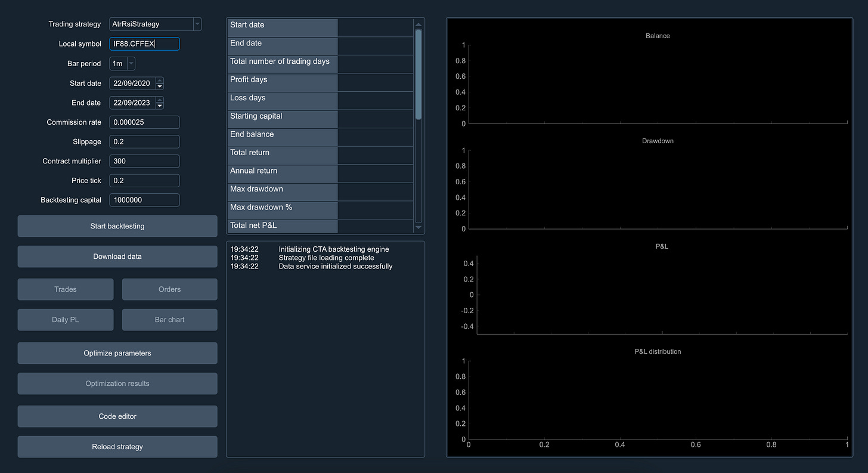Click Reload strategy
The width and height of the screenshot is (868, 473).
point(117,446)
